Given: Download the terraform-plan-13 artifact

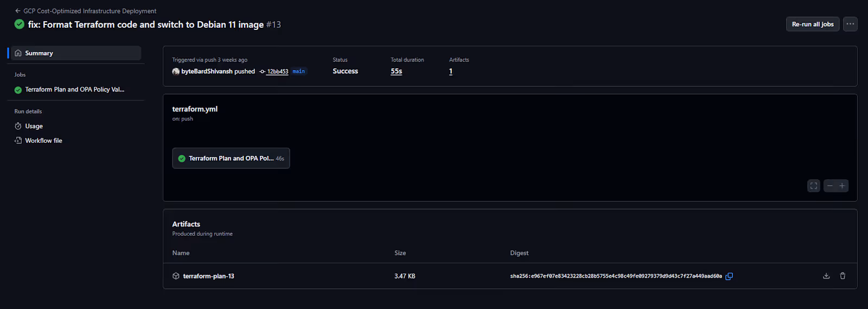Looking at the screenshot, I should 826,276.
